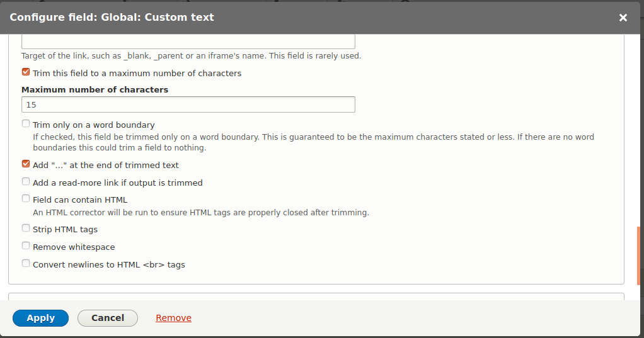Click the "Strip HTML tags" label text
Image resolution: width=644 pixels, height=338 pixels.
[65, 230]
